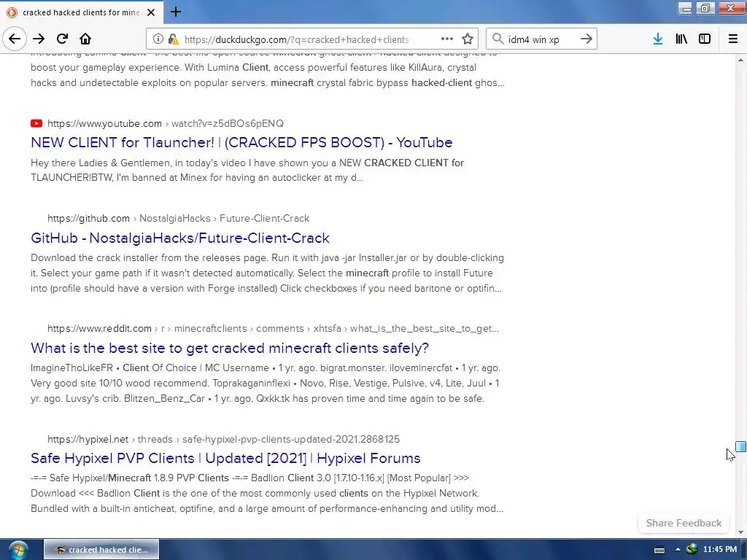Click the github.com result URL path
This screenshot has width=747, height=560.
click(x=178, y=219)
